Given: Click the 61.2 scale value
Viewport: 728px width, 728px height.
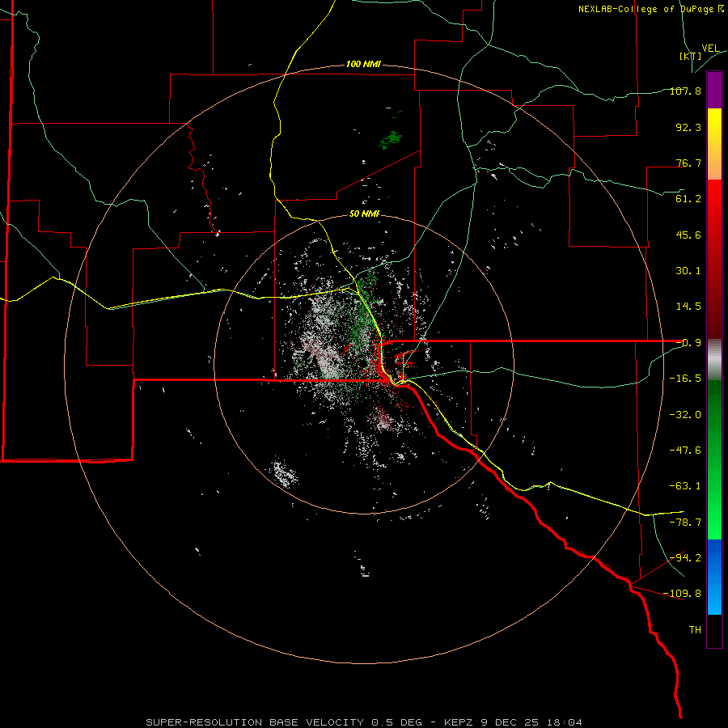Looking at the screenshot, I should point(688,199).
